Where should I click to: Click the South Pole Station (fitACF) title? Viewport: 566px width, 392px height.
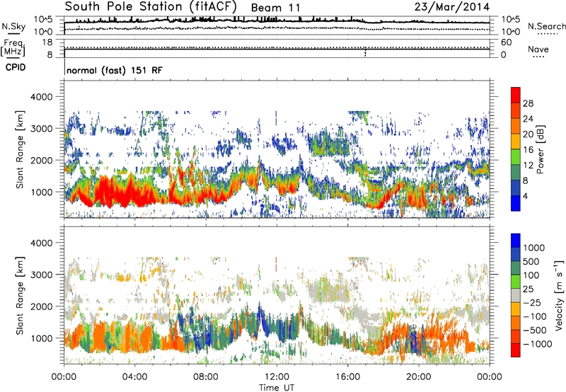pos(151,6)
